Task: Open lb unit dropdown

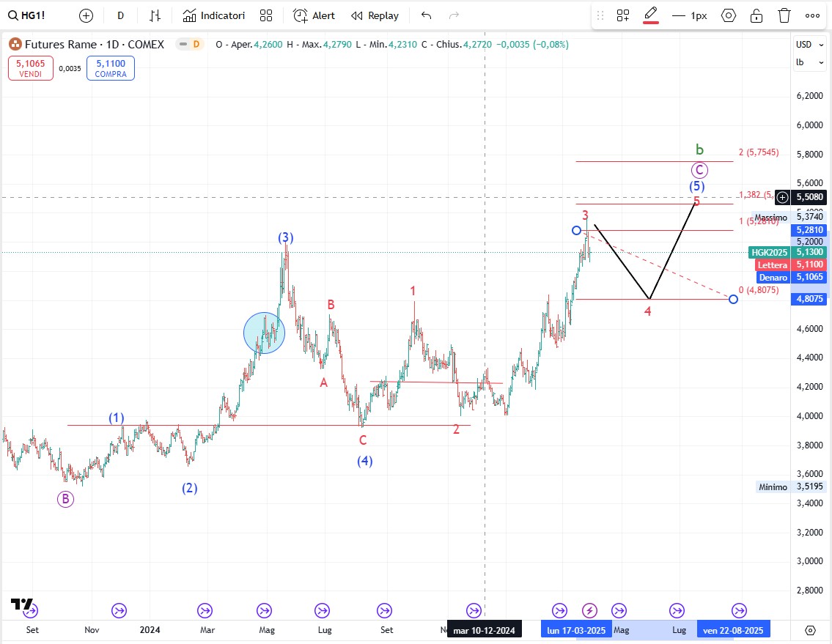Action: click(x=810, y=62)
